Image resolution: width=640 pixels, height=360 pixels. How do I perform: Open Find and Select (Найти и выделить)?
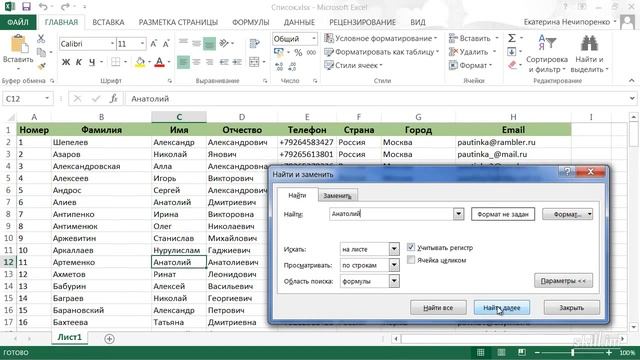589,54
